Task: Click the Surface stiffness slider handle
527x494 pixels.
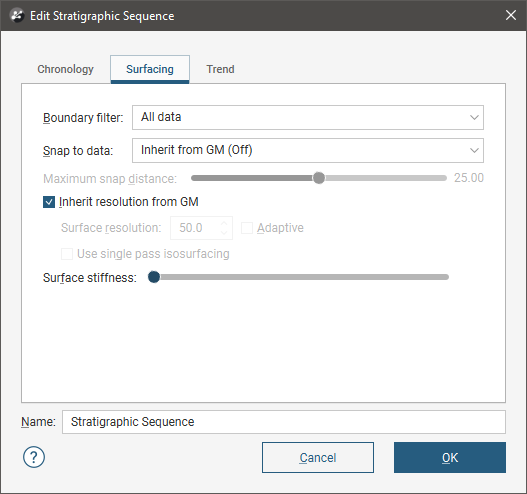Action: pos(154,277)
